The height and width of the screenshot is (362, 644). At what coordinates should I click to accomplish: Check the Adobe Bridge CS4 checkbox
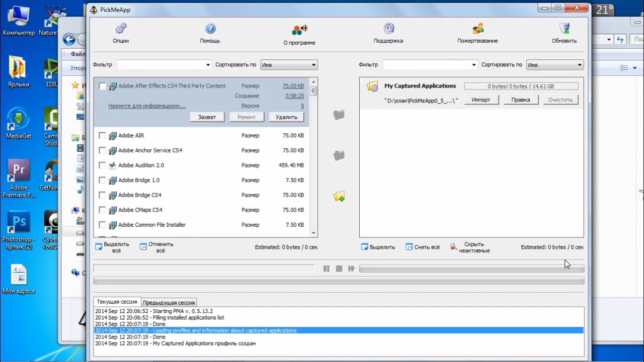coord(103,195)
